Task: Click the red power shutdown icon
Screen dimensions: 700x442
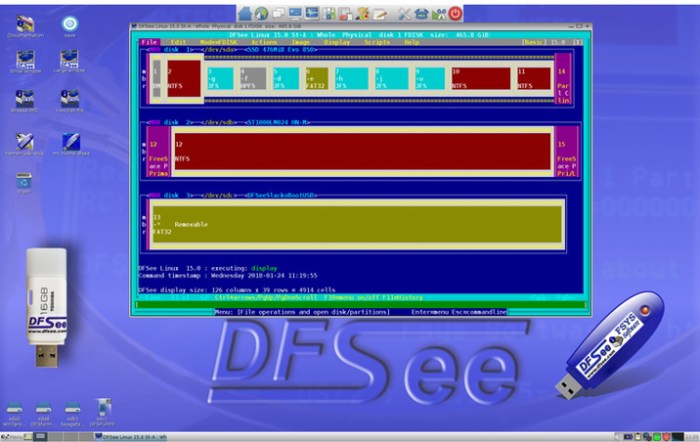Action: 455,13
